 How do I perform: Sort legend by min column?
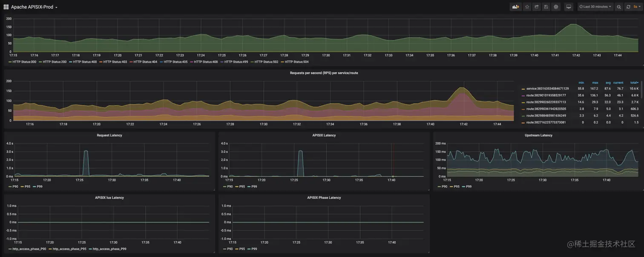(581, 83)
